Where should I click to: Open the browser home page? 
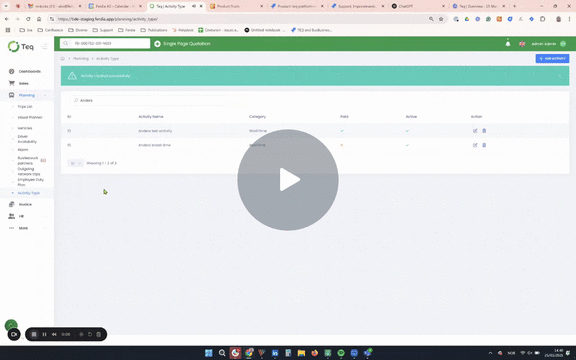[39, 19]
